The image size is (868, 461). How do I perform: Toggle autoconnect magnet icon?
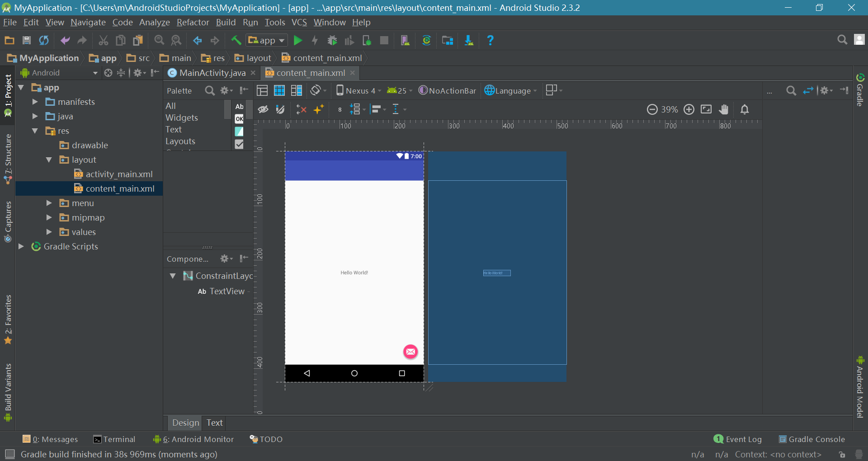point(280,109)
